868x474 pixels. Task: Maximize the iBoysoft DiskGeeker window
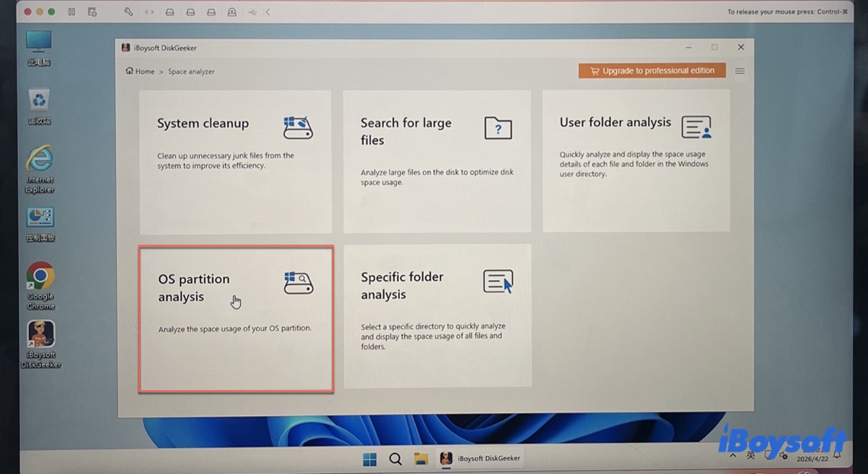[714, 47]
